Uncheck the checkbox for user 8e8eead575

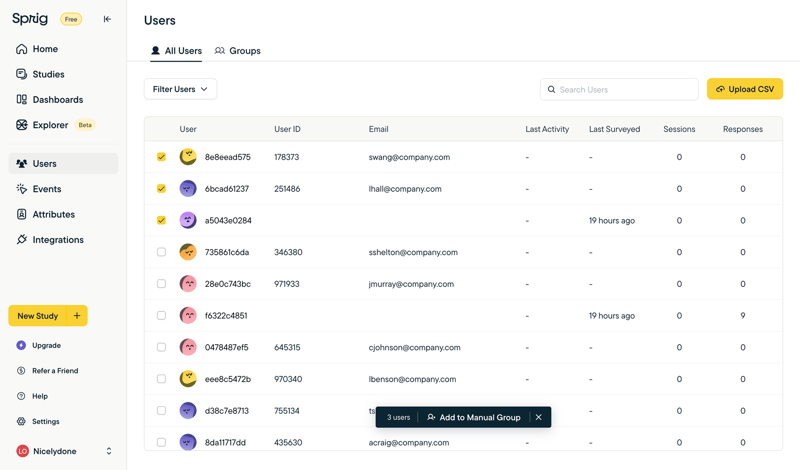161,157
